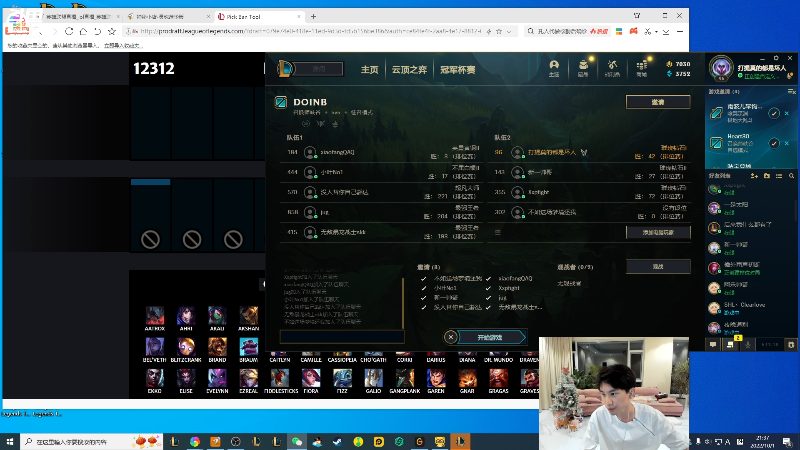Pick Ahri champion in Pick Ban Tool
The height and width of the screenshot is (450, 800).
coord(186,318)
